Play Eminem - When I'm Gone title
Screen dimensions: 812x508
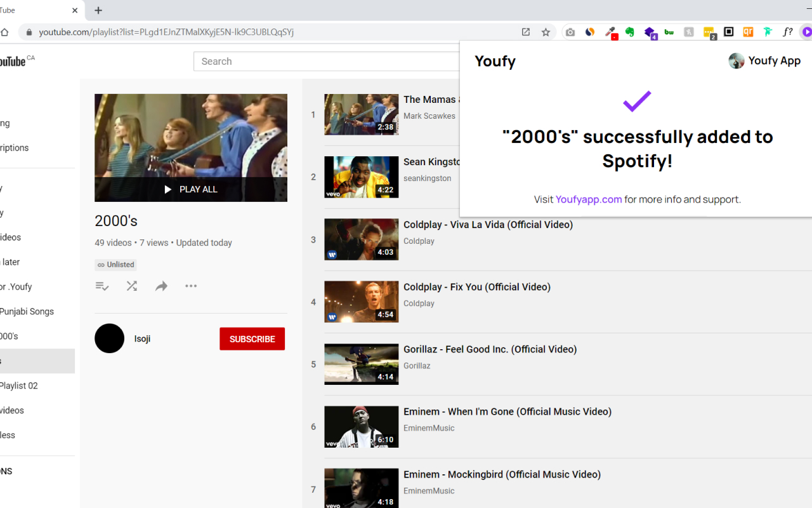click(x=507, y=411)
